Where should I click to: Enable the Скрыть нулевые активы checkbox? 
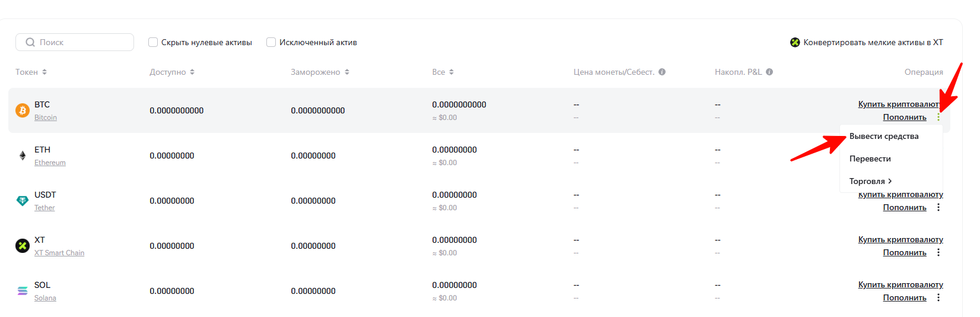(153, 42)
